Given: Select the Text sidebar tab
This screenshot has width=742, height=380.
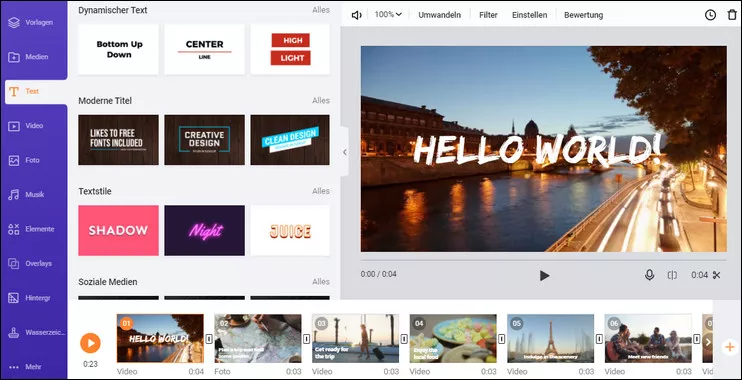Looking at the screenshot, I should point(35,92).
